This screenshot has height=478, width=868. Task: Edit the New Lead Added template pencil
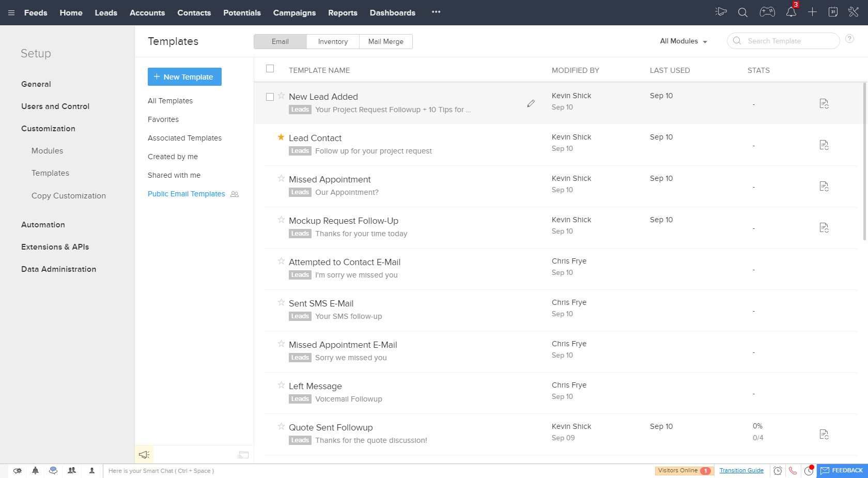[x=531, y=104]
